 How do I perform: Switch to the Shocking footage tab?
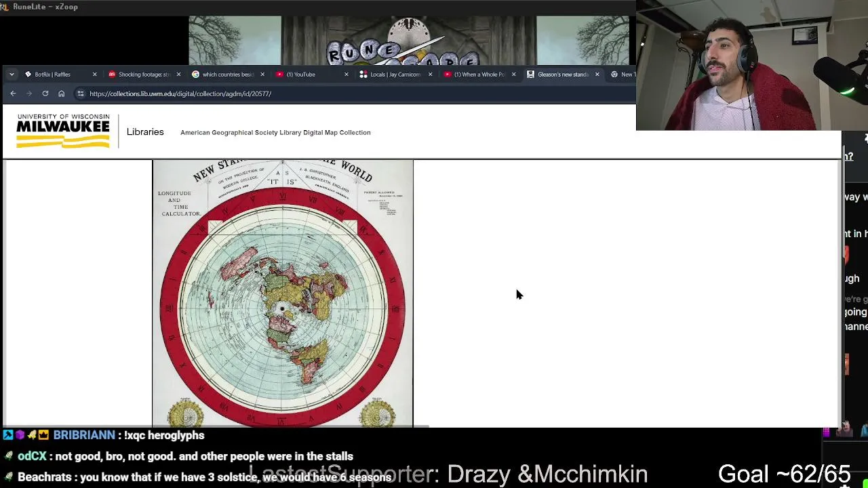tap(144, 75)
